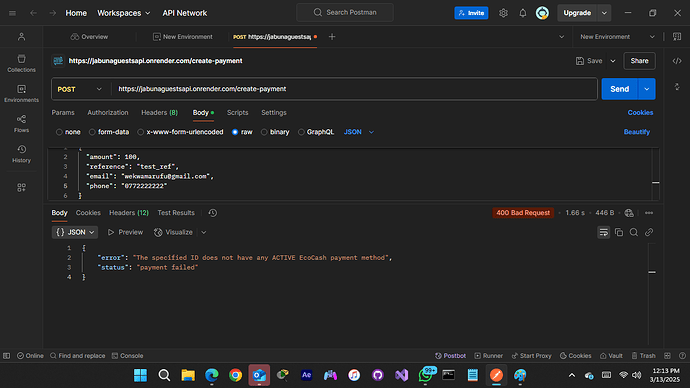The image size is (690, 388).
Task: Open Send options dropdown arrow
Action: (x=646, y=89)
